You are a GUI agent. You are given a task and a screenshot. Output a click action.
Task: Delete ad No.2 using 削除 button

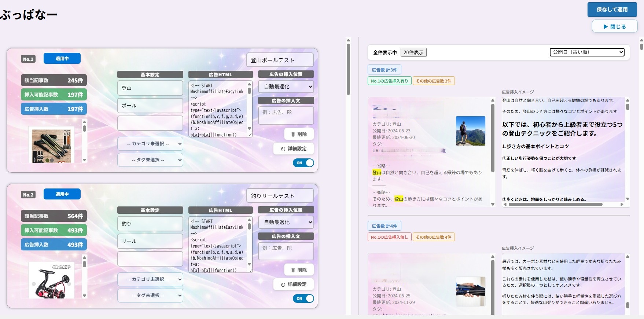pyautogui.click(x=299, y=270)
